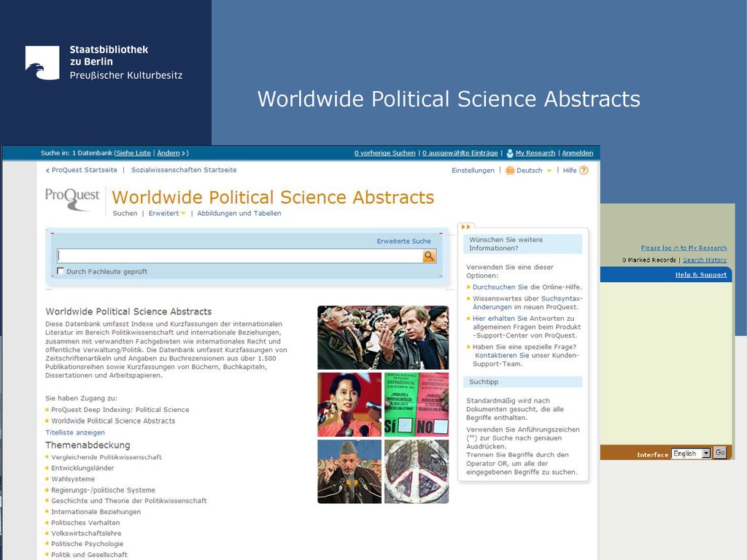Click inside the main search input field

[x=239, y=256]
